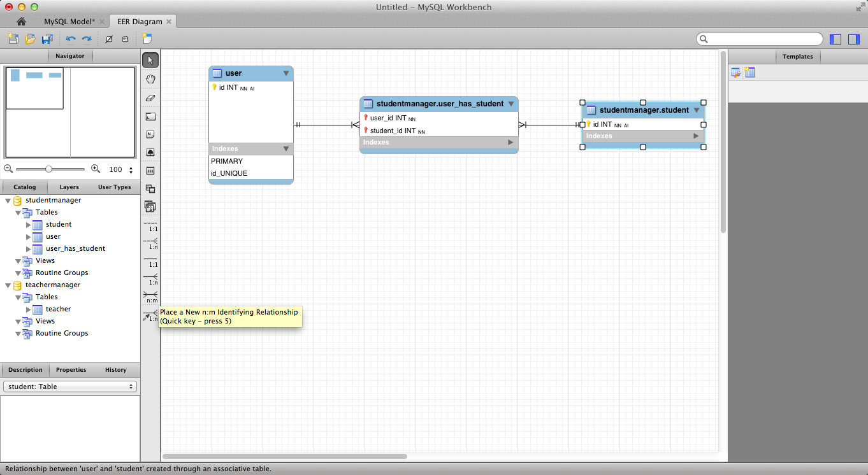
Task: Click the zoom out magnifier icon
Action: click(x=8, y=169)
